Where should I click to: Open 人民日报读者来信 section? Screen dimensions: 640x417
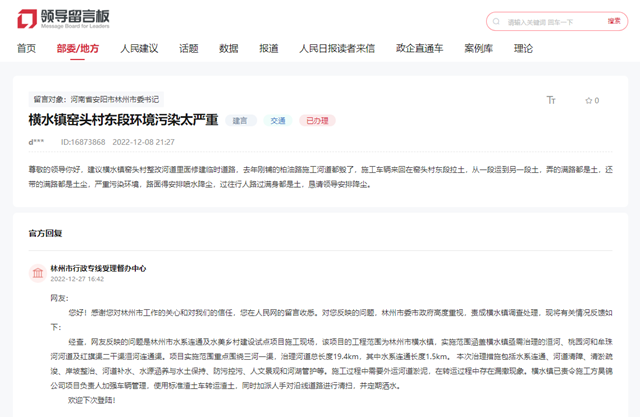(337, 48)
